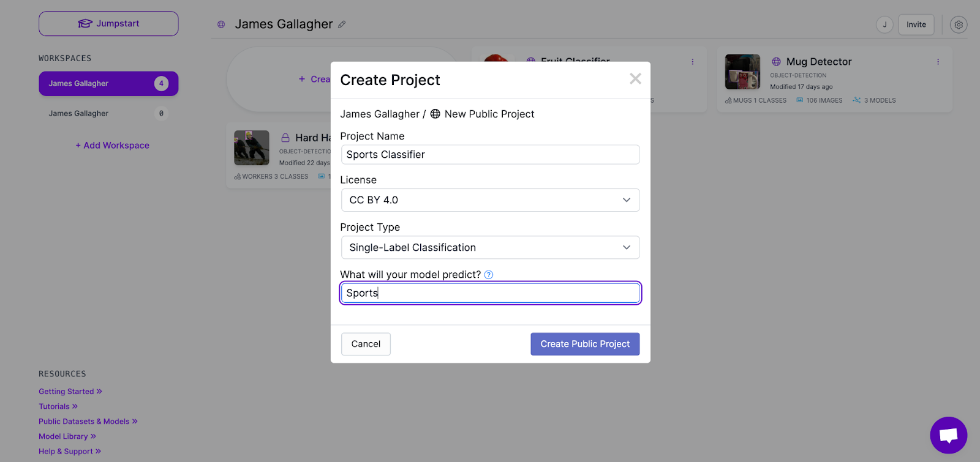Click the Project Name input field
Screen dimensions: 980x462
490,155
